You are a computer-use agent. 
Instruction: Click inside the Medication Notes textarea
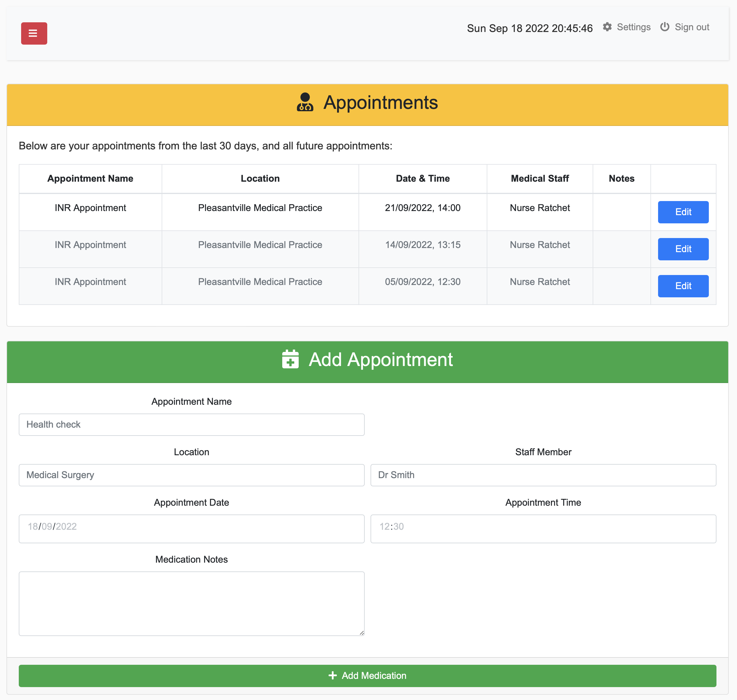click(x=192, y=604)
